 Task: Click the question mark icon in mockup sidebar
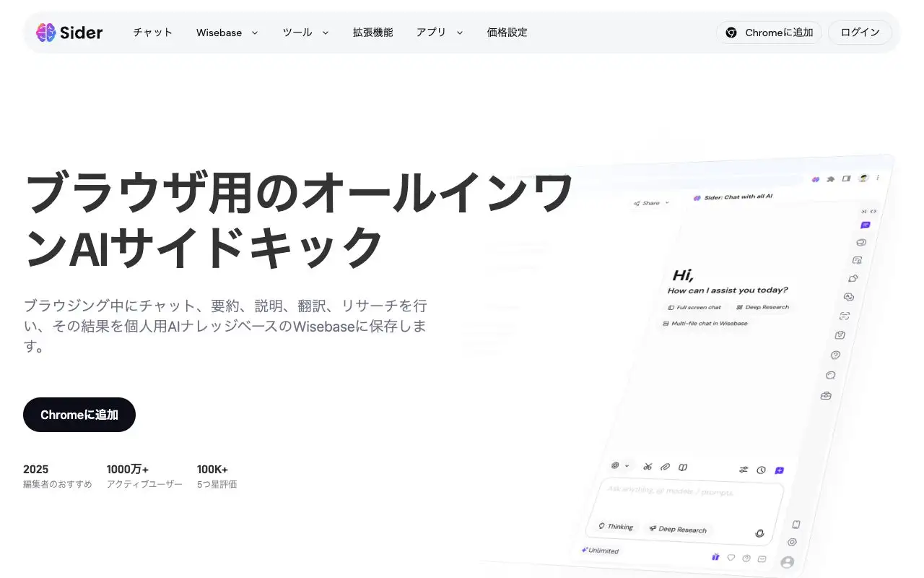click(x=836, y=355)
